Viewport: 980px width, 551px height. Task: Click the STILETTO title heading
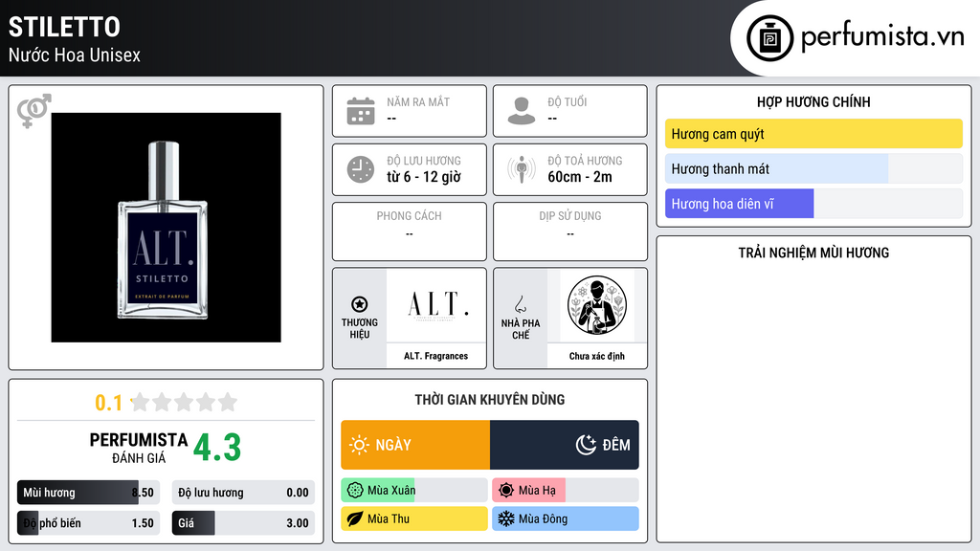(64, 27)
